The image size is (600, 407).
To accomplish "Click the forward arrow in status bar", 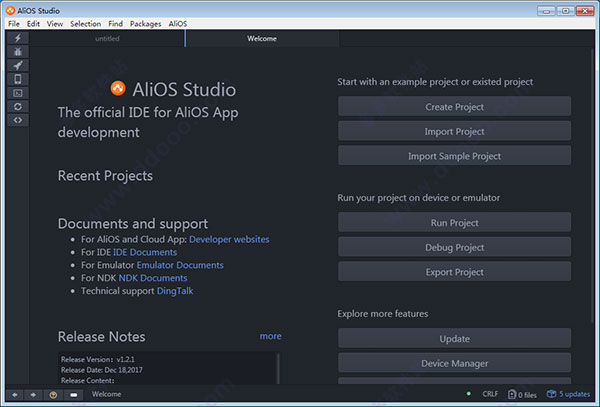I will 33,394.
